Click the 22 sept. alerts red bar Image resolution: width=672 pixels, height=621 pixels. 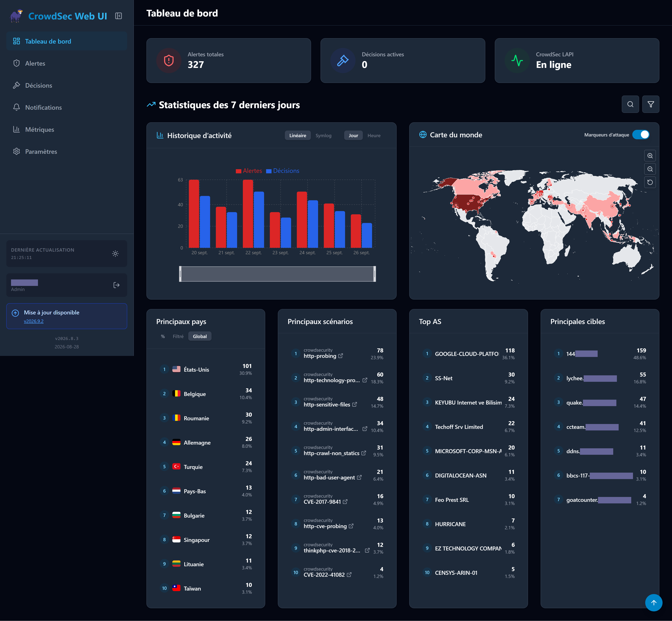[248, 214]
